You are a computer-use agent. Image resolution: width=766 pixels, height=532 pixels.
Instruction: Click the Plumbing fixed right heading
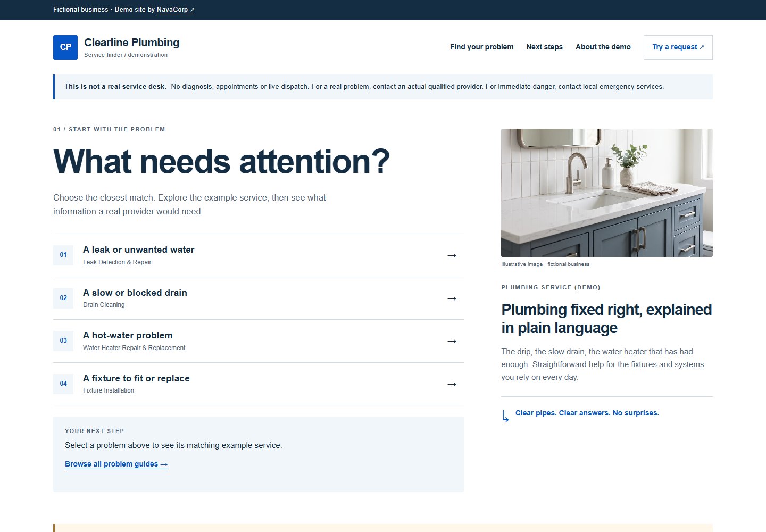606,319
